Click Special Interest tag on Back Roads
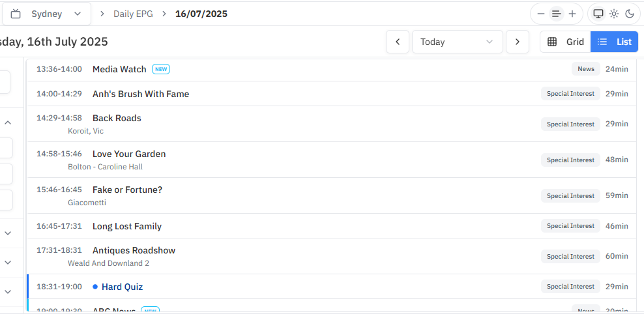This screenshot has height=316, width=644. (570, 124)
